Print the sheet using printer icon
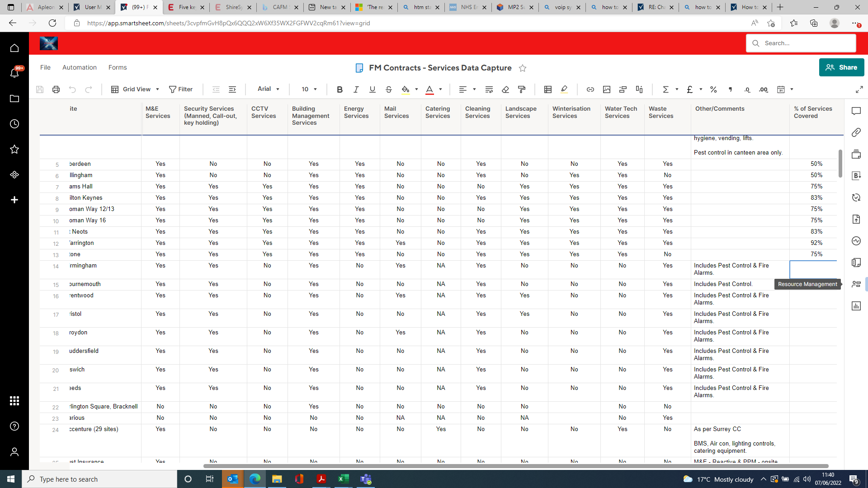 (56, 89)
